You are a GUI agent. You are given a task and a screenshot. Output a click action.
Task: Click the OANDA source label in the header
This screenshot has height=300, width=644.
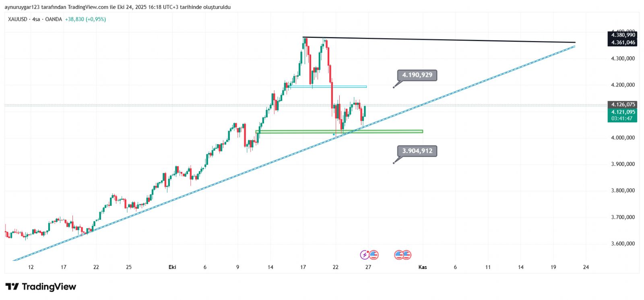click(x=54, y=19)
